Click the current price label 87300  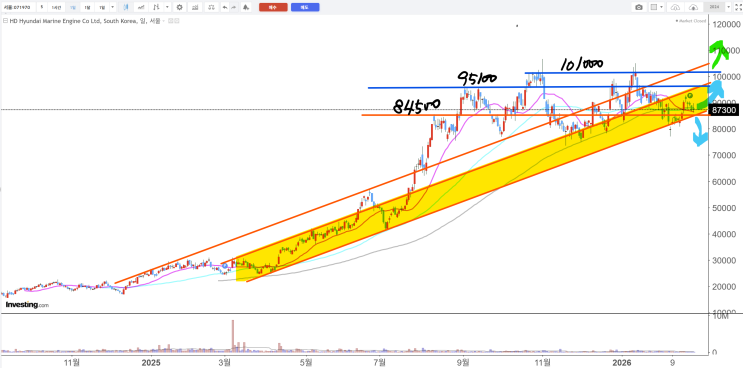click(x=724, y=110)
